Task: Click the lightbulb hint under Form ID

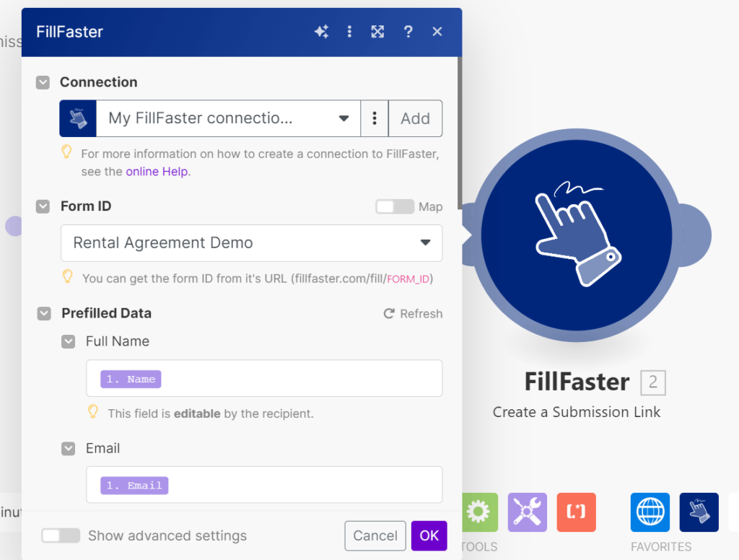Action: (67, 276)
